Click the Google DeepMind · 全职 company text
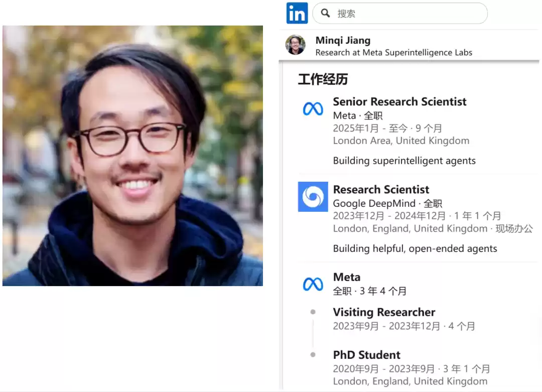The width and height of the screenshot is (542, 392). point(387,203)
